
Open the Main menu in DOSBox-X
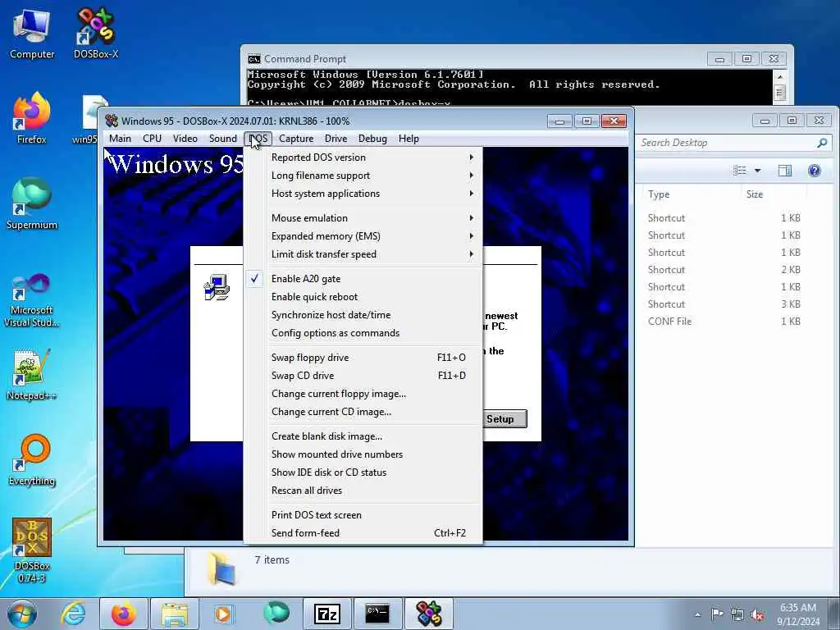(x=120, y=139)
